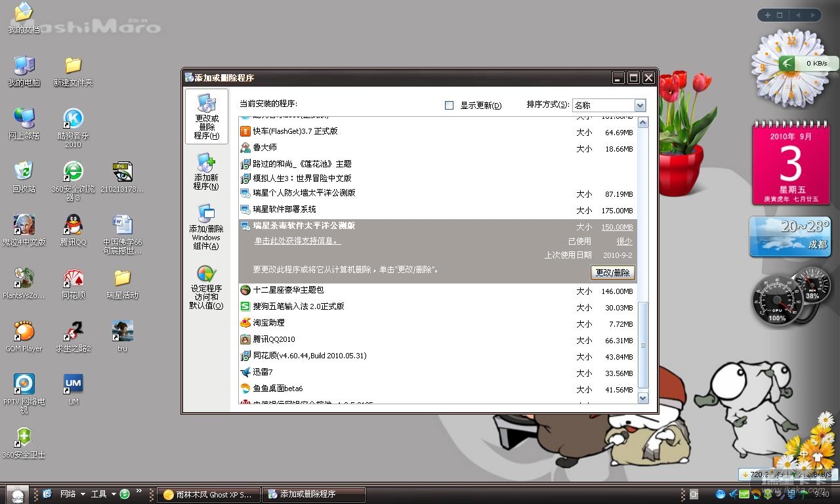
Task: Select 瑞星个人防火墙太平洋公测版 row
Action: coord(438,194)
